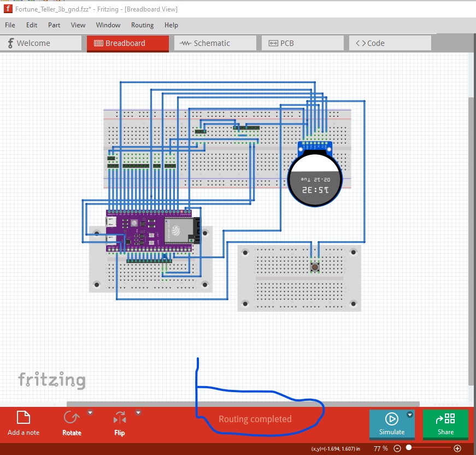Expand the Rotate options dropdown arrow
Image resolution: width=476 pixels, height=455 pixels.
point(91,413)
